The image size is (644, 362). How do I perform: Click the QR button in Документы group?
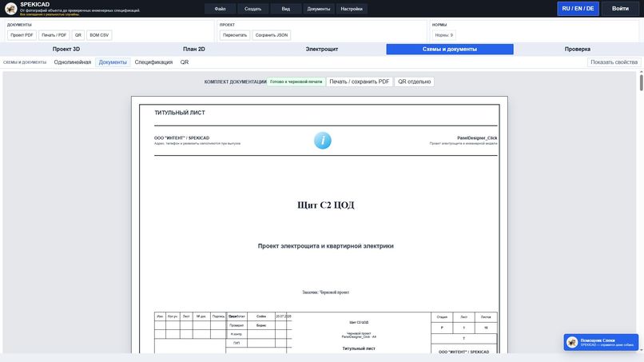click(78, 35)
